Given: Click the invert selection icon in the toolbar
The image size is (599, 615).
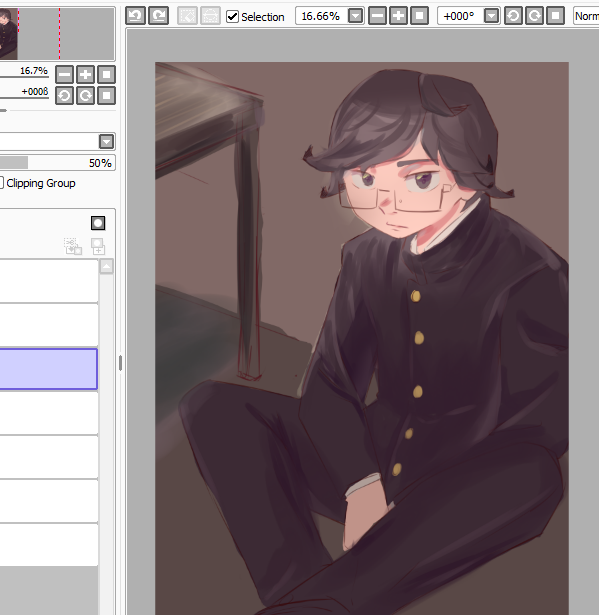Looking at the screenshot, I should (210, 16).
